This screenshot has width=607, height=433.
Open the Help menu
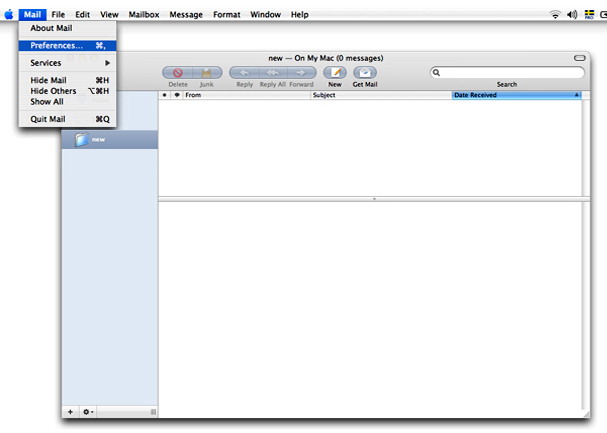(x=300, y=15)
